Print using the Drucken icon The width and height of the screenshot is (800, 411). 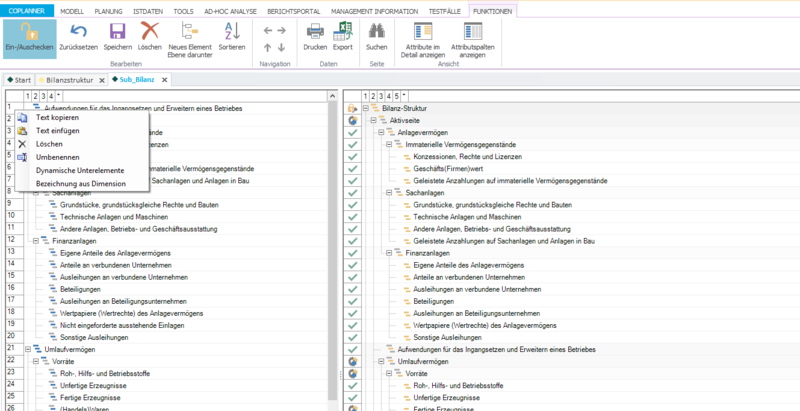click(315, 32)
